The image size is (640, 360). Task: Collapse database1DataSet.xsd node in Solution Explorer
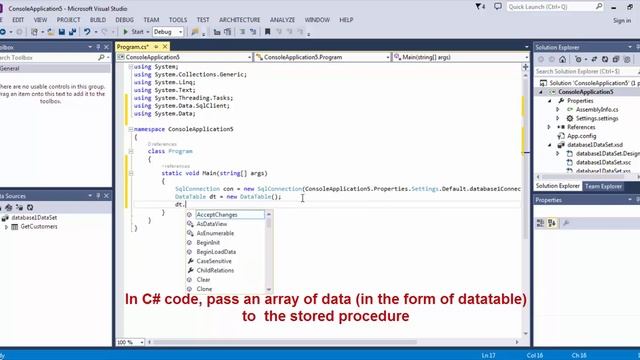coord(549,145)
